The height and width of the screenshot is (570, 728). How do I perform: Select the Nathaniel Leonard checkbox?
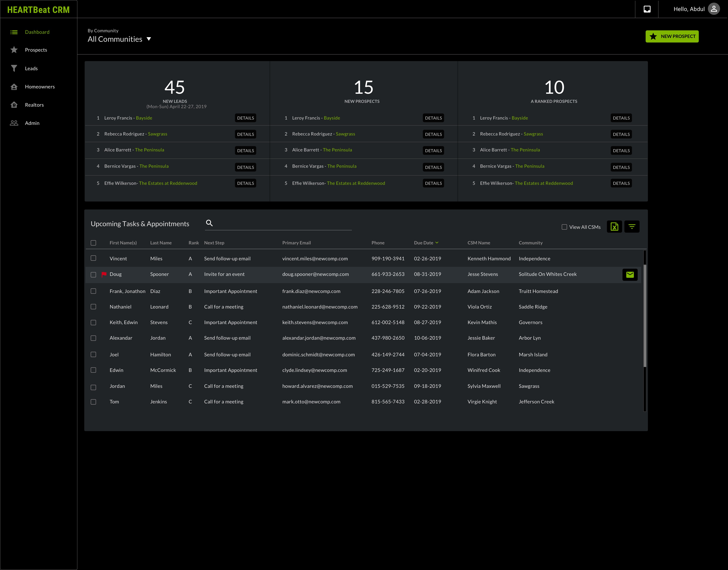coord(93,307)
